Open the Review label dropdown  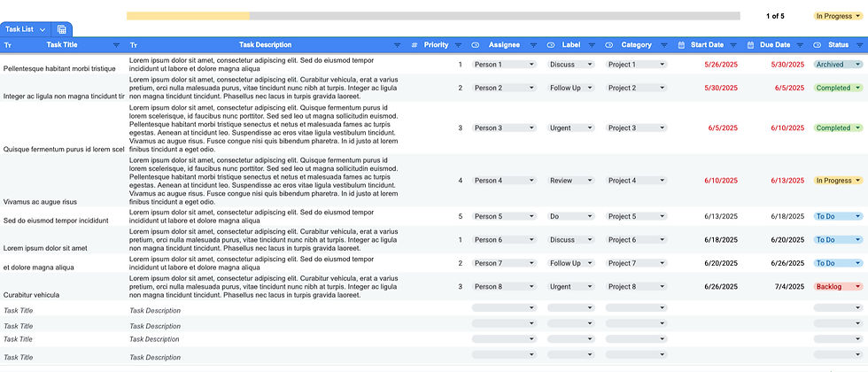[x=570, y=181]
